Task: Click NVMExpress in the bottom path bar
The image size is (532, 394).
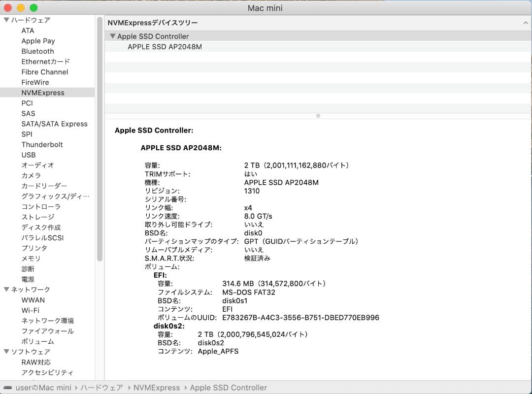Action: (x=157, y=388)
